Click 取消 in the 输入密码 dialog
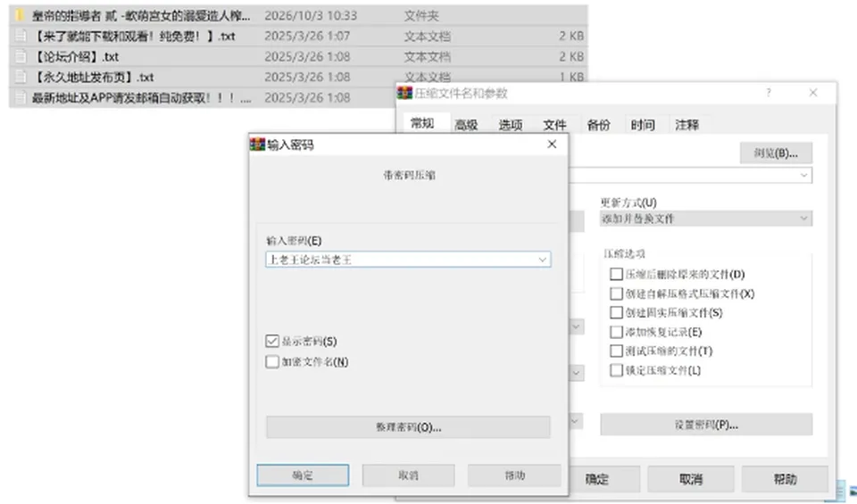The image size is (857, 504). click(408, 475)
